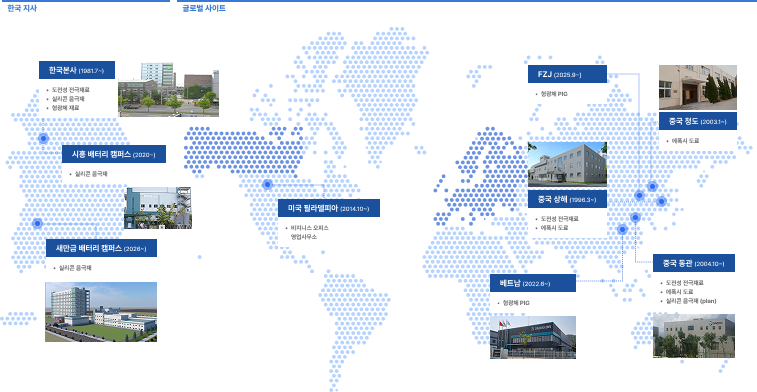Screen dimensions: 757x392
Task: Select the 새만금 배터리 캠퍼스 label
Action: (x=101, y=248)
